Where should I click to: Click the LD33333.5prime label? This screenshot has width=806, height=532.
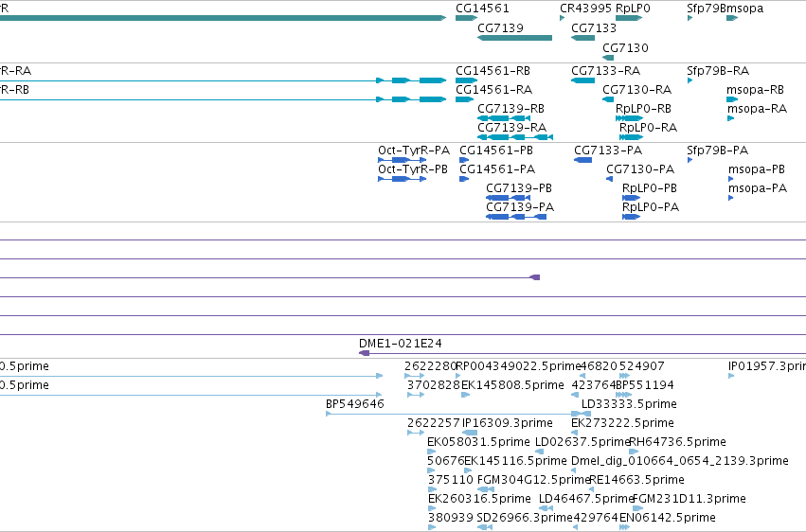coord(629,404)
